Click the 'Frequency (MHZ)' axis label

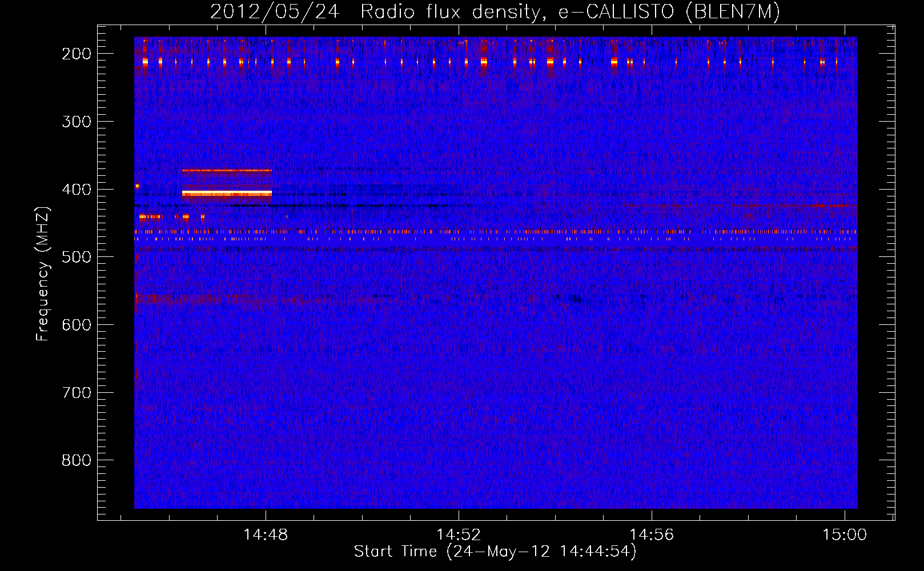click(x=43, y=274)
